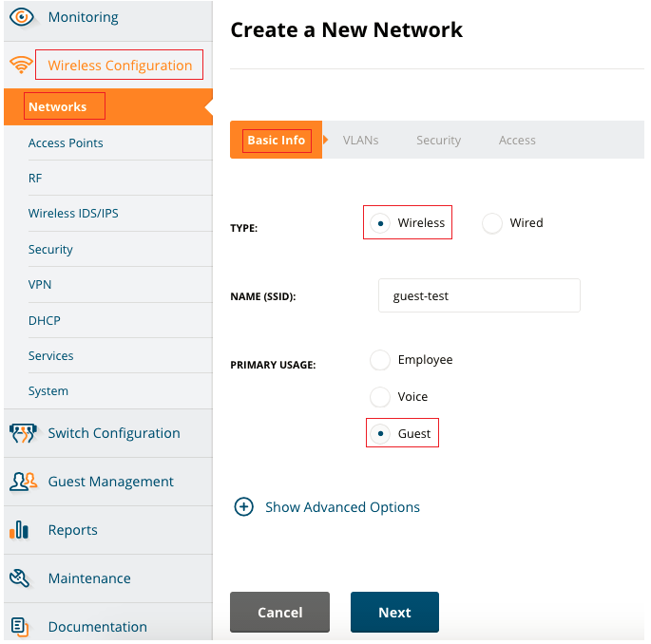The width and height of the screenshot is (651, 644).
Task: Click the plus circle icon for advanced options
Action: (243, 506)
